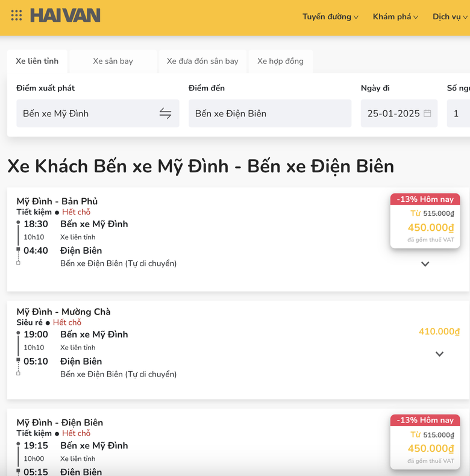Change the travel date 25-01-2025
470x476 pixels.
393,113
